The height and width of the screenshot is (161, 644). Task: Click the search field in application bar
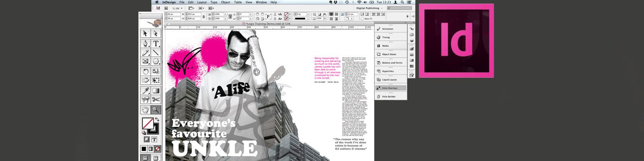(x=399, y=8)
